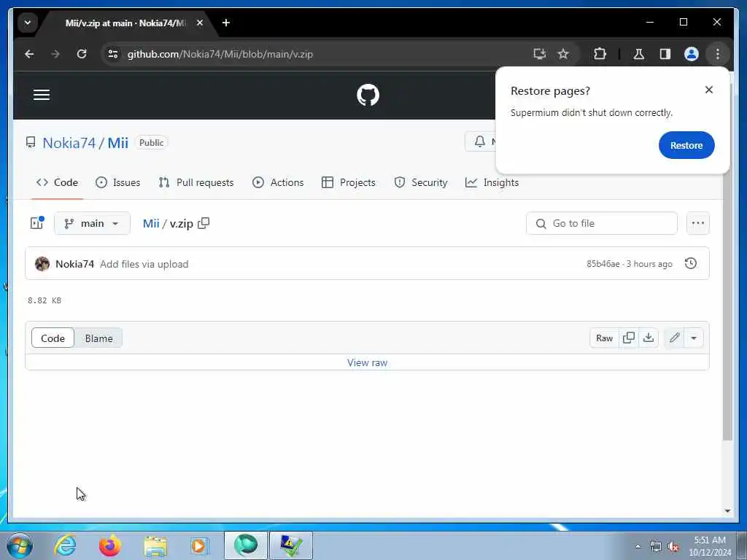Click the Restore button in popup
Screen dimensions: 747x560
click(x=686, y=145)
